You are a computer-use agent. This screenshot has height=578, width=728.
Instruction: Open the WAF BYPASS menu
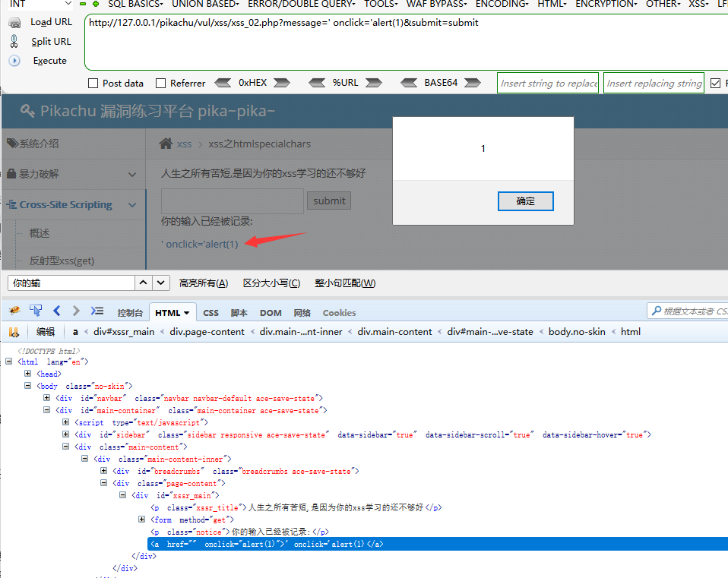click(x=437, y=4)
